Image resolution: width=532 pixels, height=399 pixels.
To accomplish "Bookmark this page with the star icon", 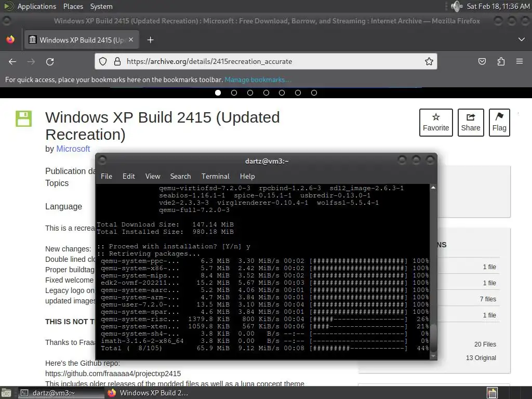I will tap(429, 61).
